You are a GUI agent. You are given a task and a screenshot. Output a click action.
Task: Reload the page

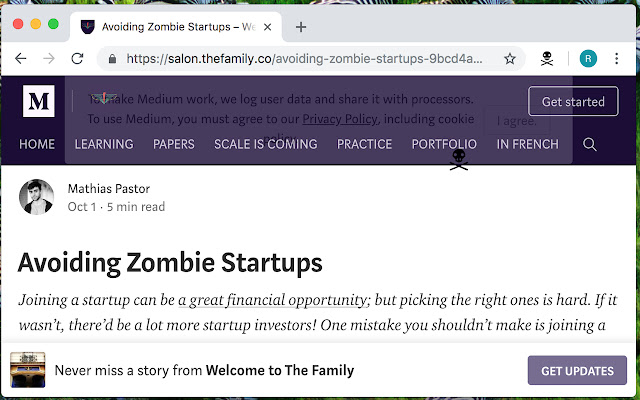pyautogui.click(x=77, y=59)
